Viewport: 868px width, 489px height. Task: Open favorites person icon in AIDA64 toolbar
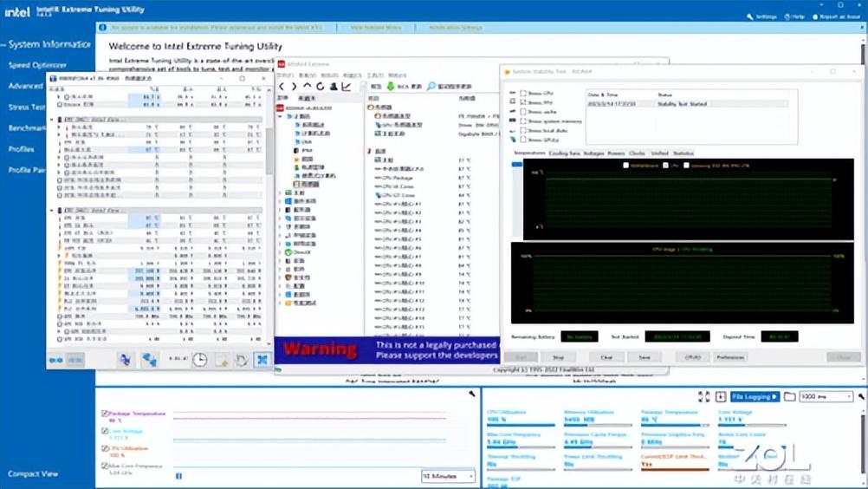coord(334,87)
